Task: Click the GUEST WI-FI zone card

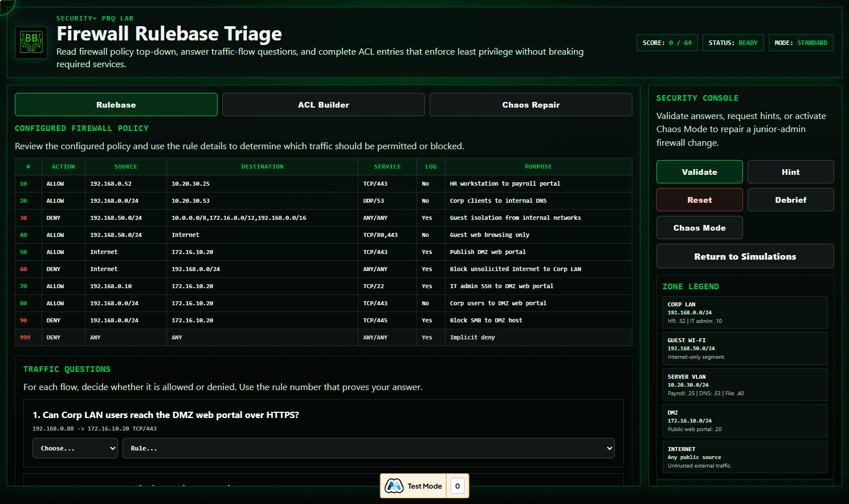Action: pos(745,349)
